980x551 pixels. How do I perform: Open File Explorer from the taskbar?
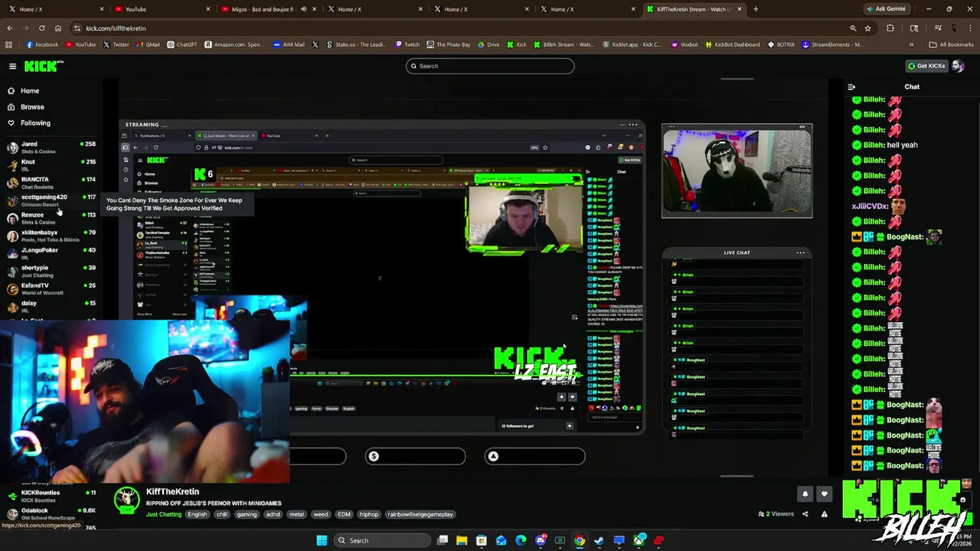point(462,540)
